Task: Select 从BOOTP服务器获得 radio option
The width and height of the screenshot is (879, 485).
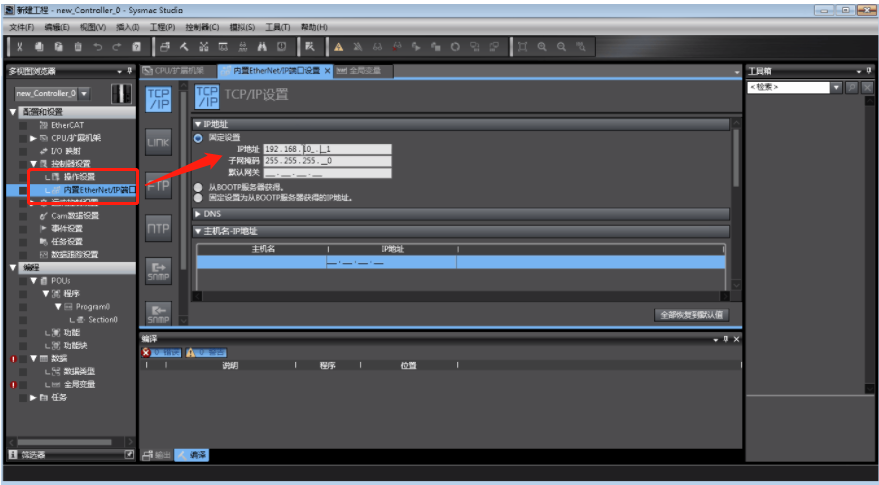Action: click(198, 187)
